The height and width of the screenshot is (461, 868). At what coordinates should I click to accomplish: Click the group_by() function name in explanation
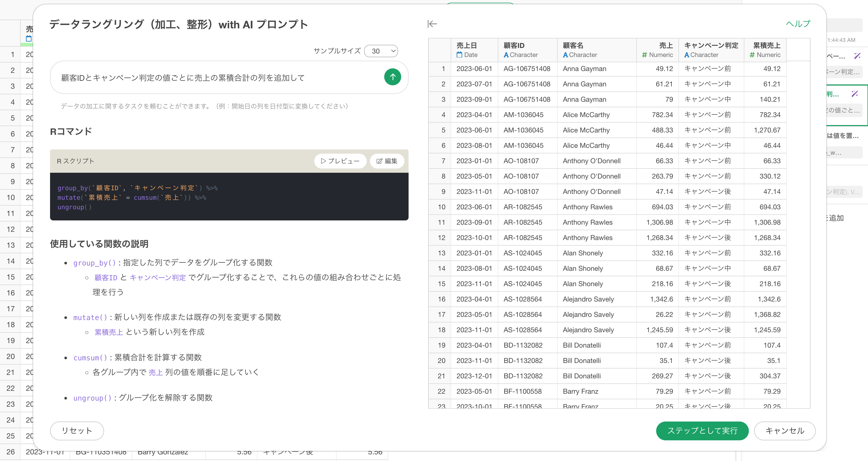click(x=95, y=263)
